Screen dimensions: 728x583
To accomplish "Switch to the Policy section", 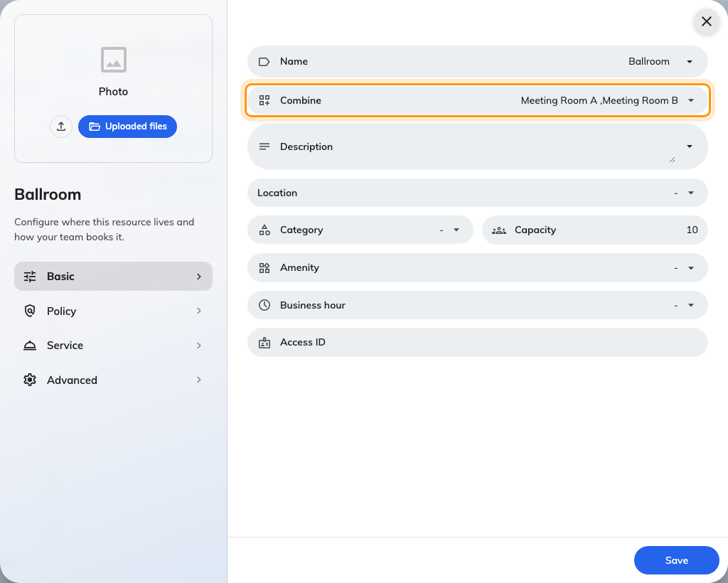I will pos(113,311).
